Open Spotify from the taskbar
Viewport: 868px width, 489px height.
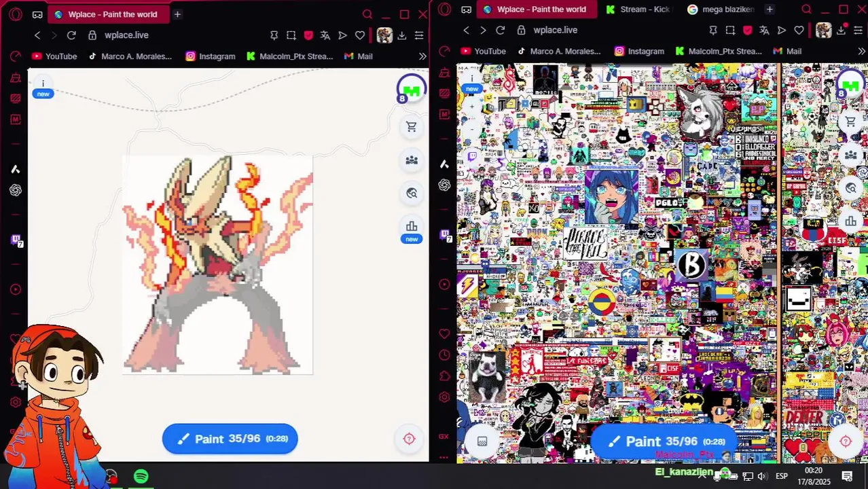141,477
